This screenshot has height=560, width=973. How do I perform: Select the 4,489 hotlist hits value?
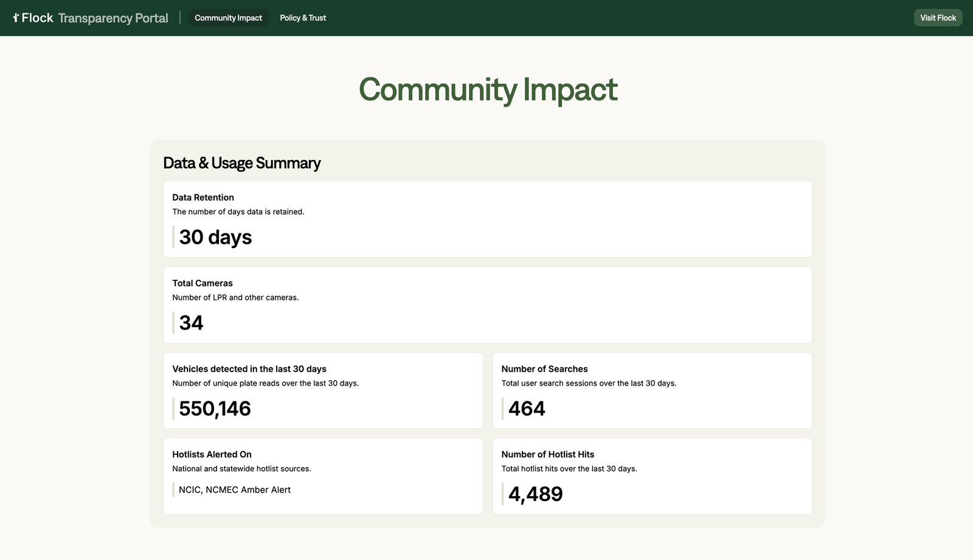(536, 494)
